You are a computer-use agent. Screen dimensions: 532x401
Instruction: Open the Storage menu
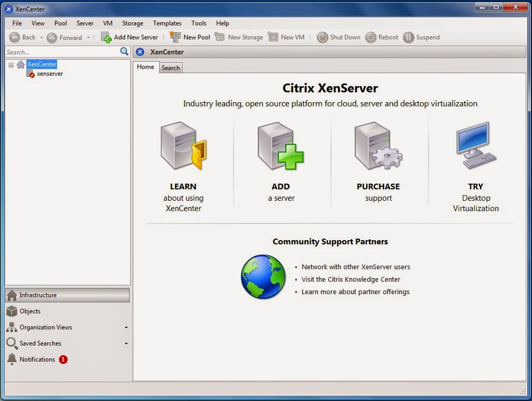tap(132, 23)
